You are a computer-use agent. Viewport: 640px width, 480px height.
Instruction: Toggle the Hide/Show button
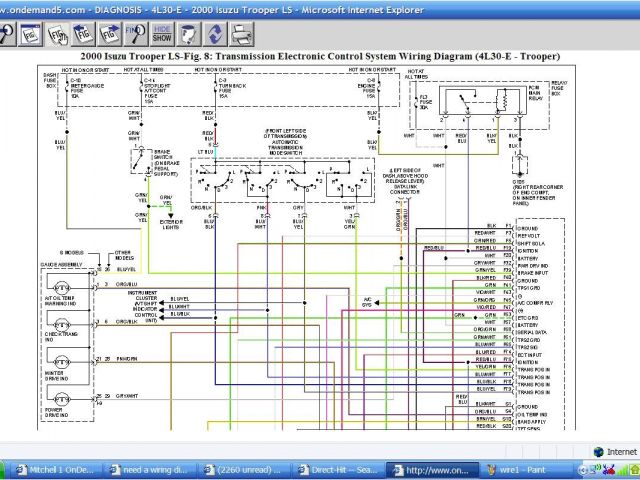click(x=163, y=33)
